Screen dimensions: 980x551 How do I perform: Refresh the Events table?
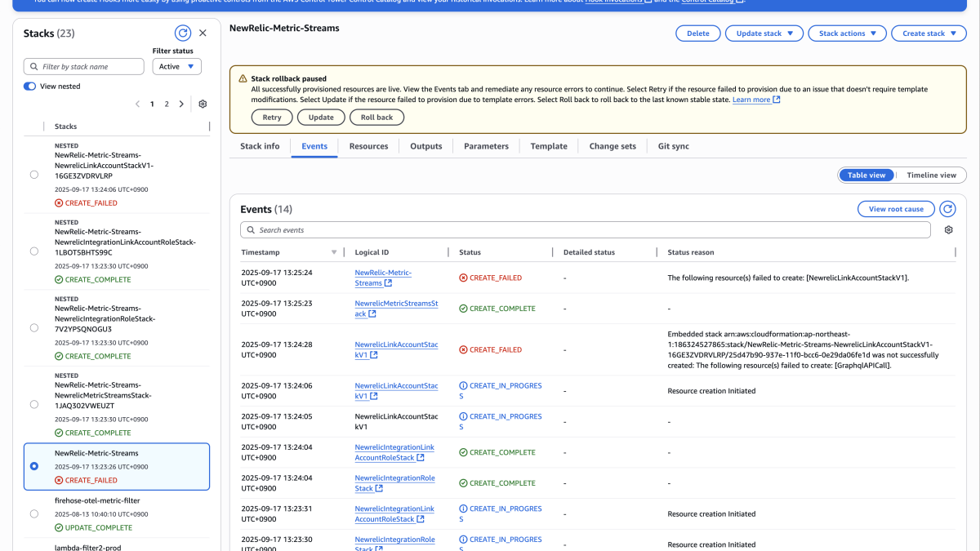point(947,209)
